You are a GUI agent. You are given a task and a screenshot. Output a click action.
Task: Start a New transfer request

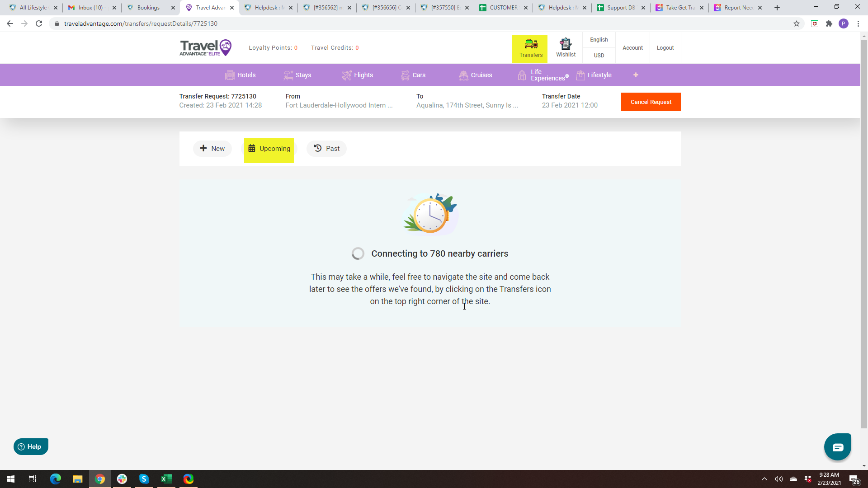[x=212, y=149]
